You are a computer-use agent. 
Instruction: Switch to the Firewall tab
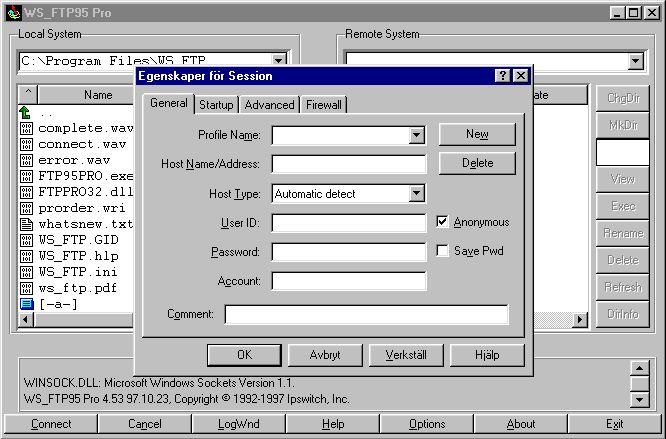click(x=324, y=104)
